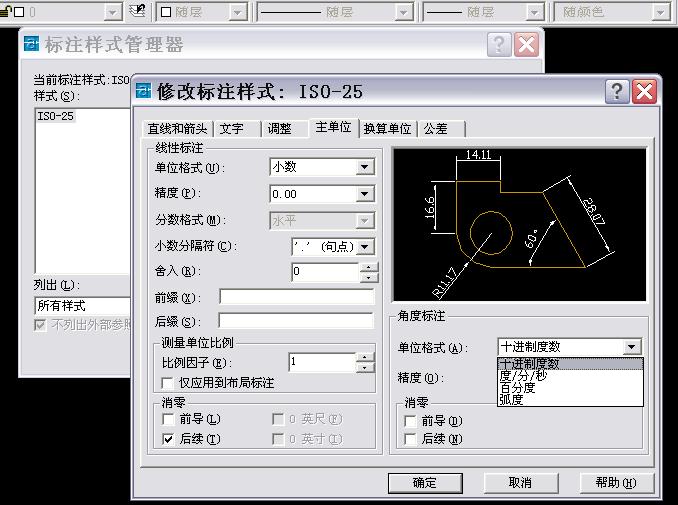Open the layer name dropdown showing 0
Image resolution: width=678 pixels, height=505 pixels.
[112, 12]
